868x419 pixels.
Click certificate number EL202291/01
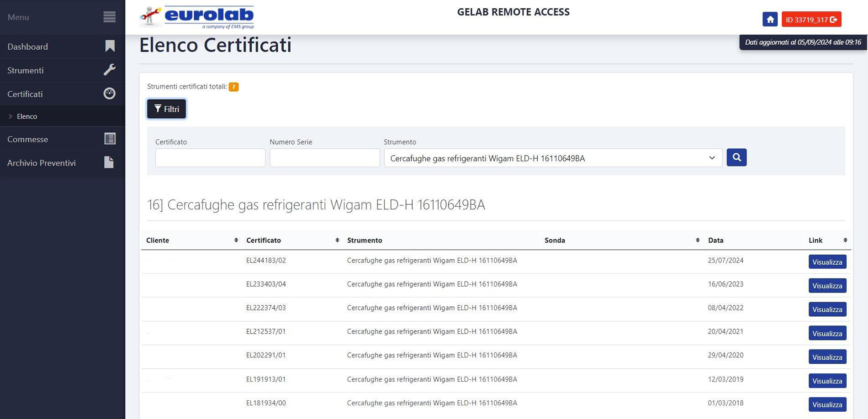[x=266, y=356]
